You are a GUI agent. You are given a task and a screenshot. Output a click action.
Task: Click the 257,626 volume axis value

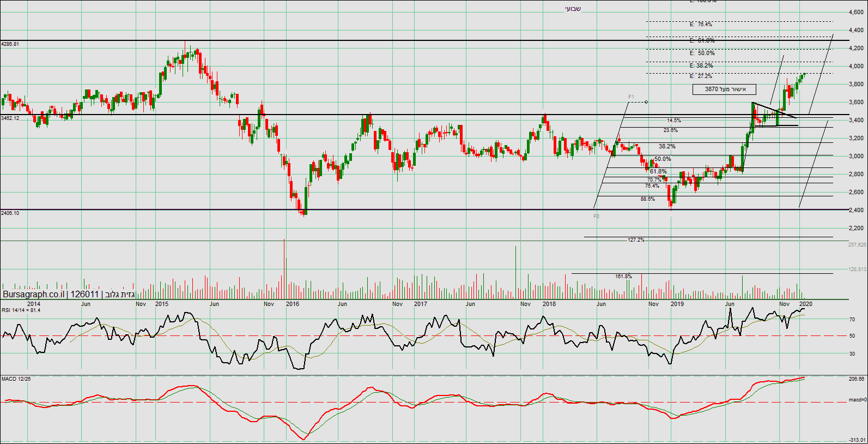(857, 245)
